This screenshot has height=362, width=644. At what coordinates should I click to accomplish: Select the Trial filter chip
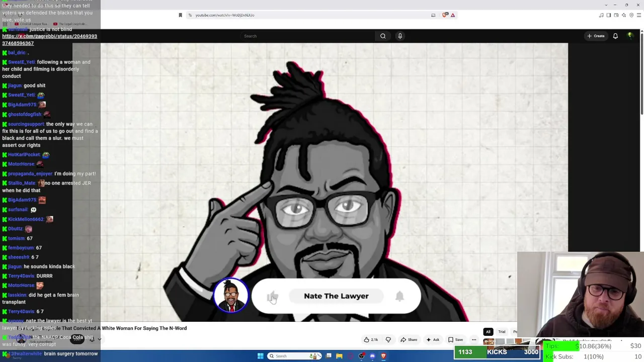(502, 332)
